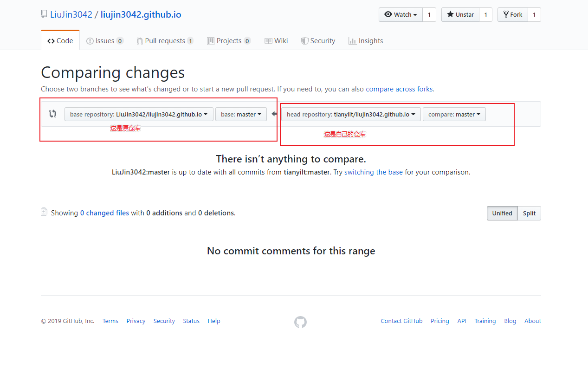Click the compare arrows icon beside base repository
Image resolution: width=588 pixels, height=369 pixels.
[x=53, y=114]
